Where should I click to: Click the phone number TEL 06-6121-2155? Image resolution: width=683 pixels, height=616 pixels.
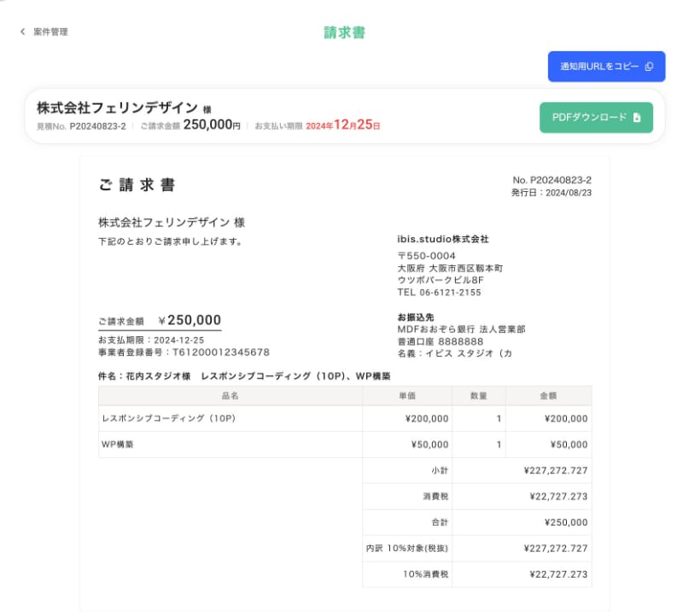(439, 293)
